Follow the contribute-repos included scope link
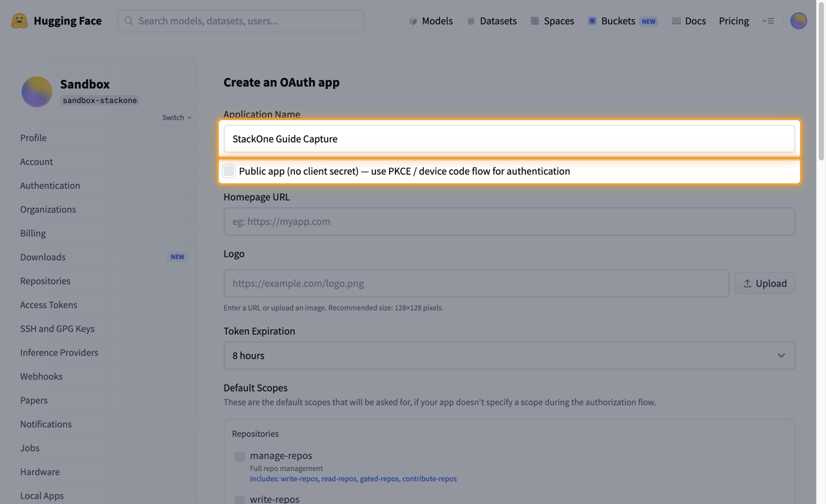The height and width of the screenshot is (504, 826). coord(429,479)
